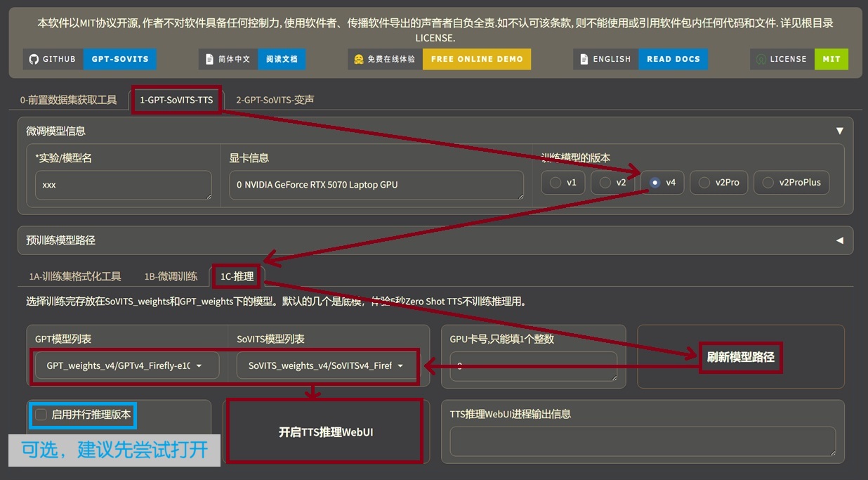Click the 刷新模型路径 button
The height and width of the screenshot is (480, 868).
pyautogui.click(x=740, y=357)
